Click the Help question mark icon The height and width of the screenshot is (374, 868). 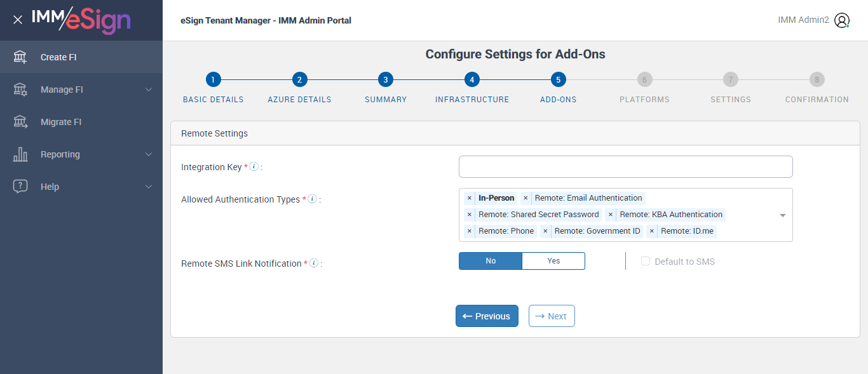coord(20,187)
